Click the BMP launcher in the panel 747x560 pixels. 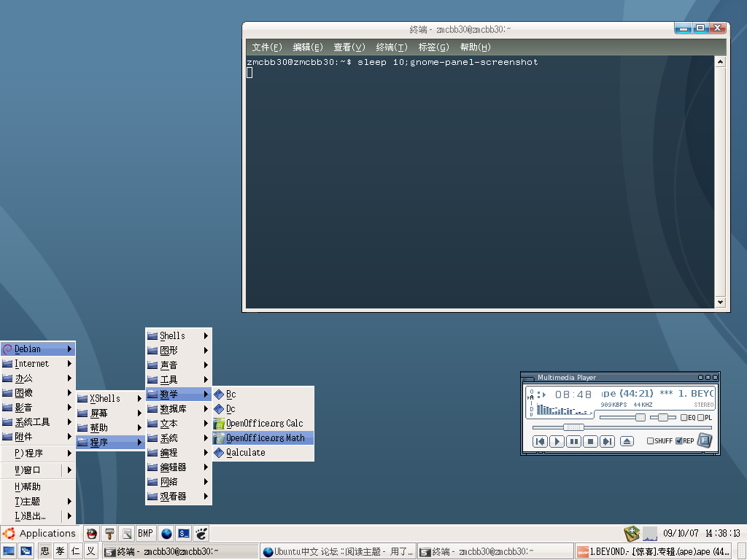[x=145, y=533]
